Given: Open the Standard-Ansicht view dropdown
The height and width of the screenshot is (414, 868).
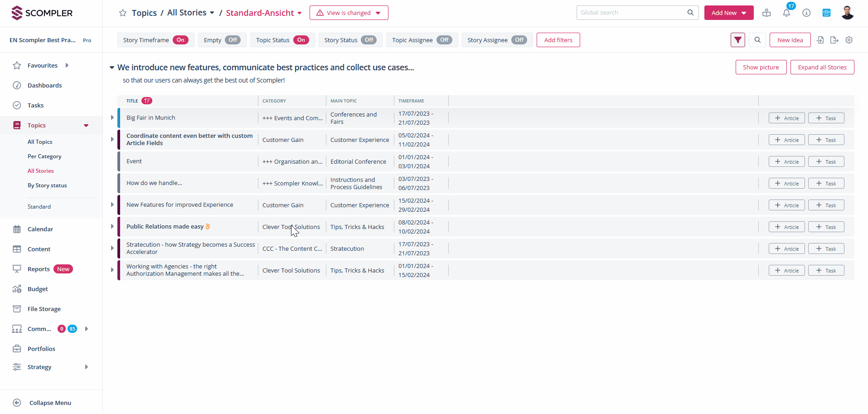Looking at the screenshot, I should coord(264,13).
